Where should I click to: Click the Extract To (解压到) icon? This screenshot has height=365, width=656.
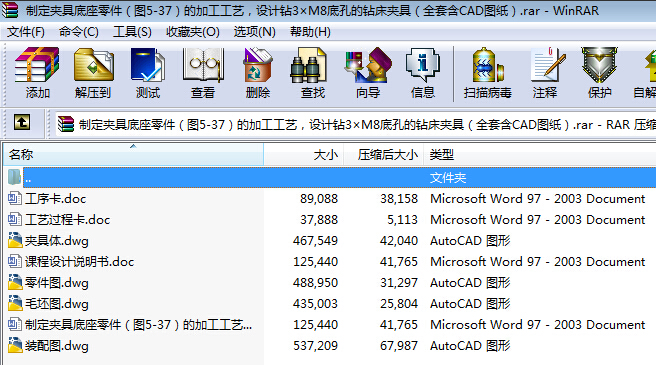tap(93, 65)
